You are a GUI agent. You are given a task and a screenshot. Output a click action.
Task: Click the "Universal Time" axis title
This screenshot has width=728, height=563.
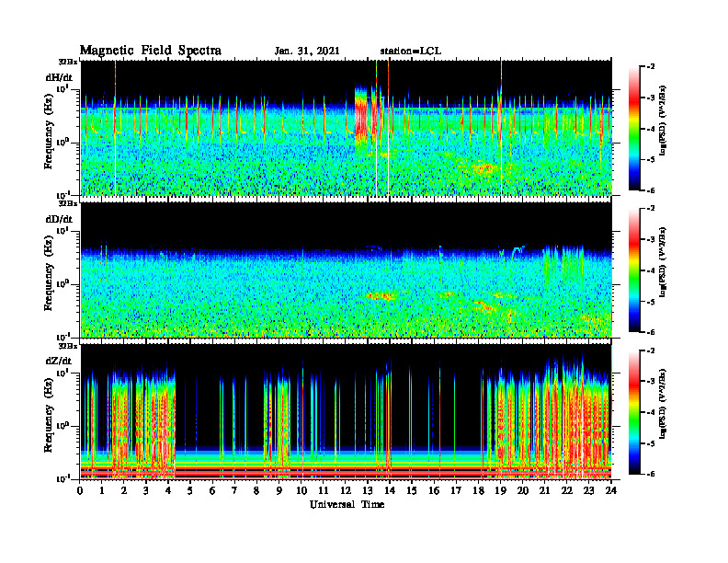coord(347,504)
